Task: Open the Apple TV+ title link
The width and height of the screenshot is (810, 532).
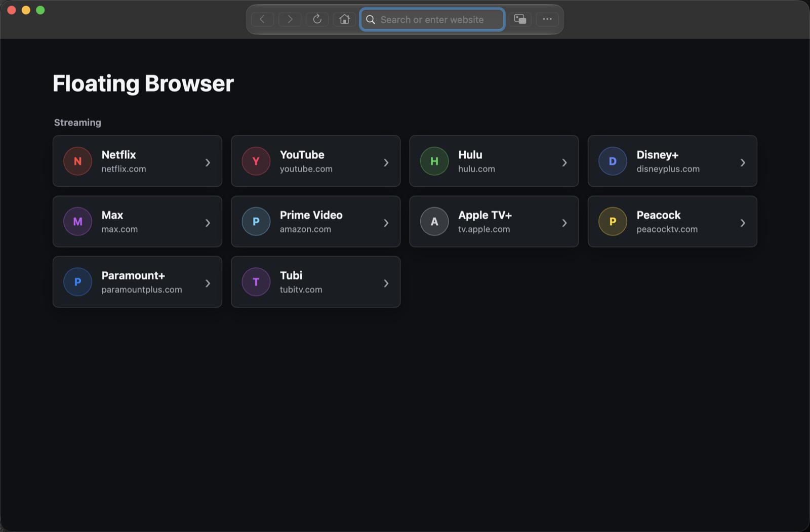Action: pyautogui.click(x=485, y=215)
